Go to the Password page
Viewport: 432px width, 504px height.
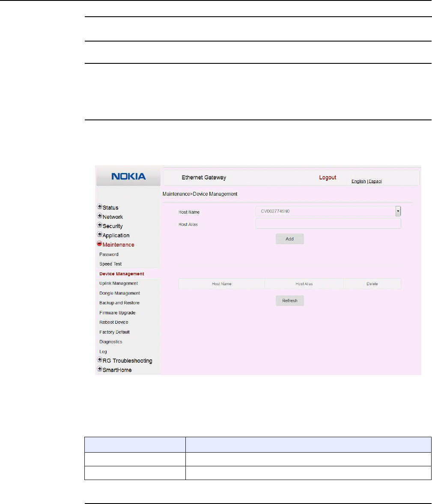[109, 255]
